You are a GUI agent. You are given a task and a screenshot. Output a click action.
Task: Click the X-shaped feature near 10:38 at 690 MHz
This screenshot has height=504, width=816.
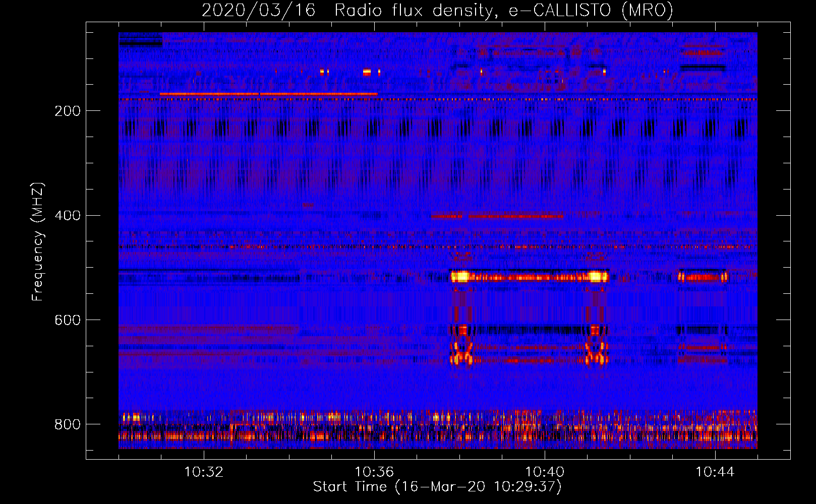click(461, 352)
